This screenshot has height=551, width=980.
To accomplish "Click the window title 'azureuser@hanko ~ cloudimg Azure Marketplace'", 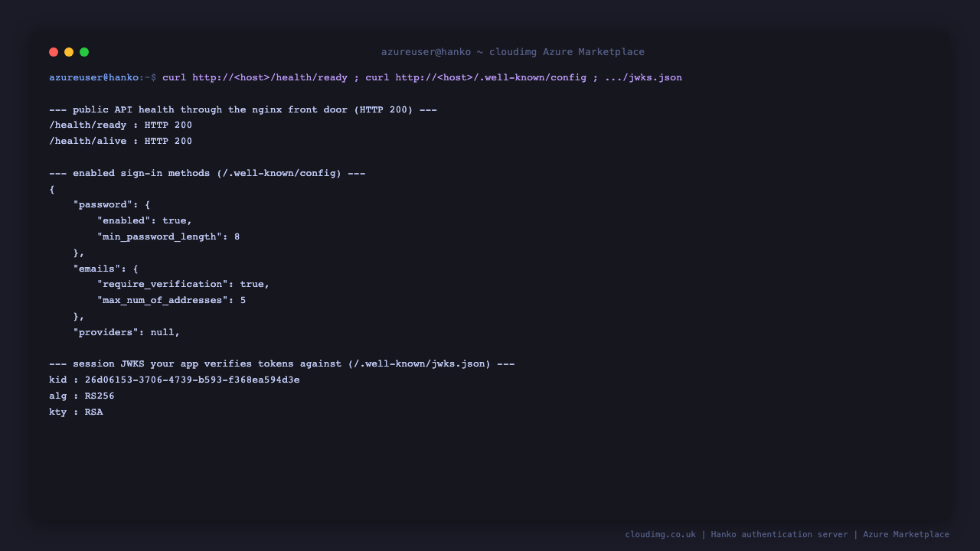I will (x=513, y=52).
